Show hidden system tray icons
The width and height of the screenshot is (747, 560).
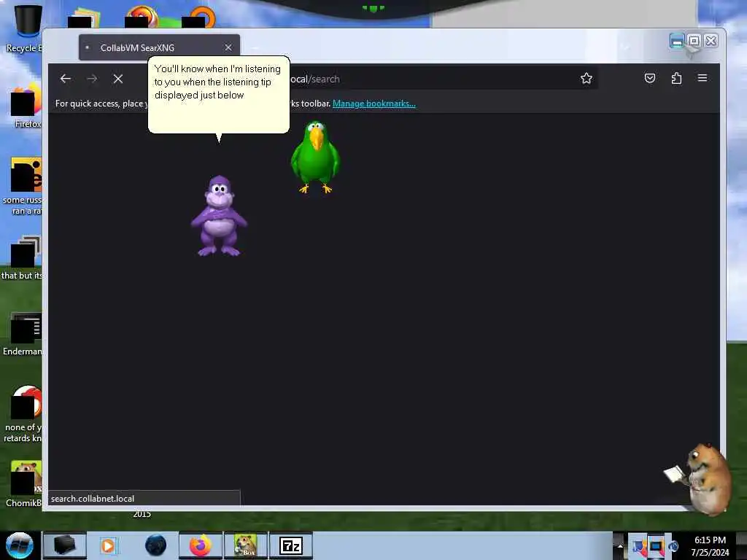coord(620,545)
